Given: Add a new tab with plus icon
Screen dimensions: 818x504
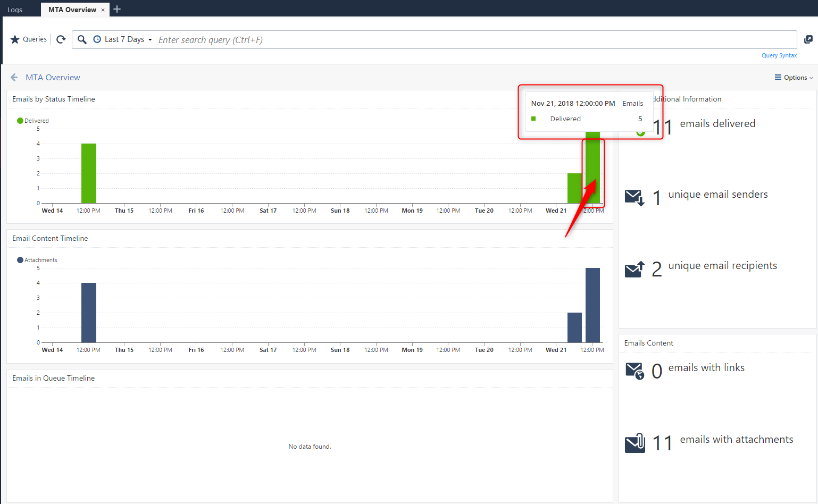Looking at the screenshot, I should (x=117, y=9).
